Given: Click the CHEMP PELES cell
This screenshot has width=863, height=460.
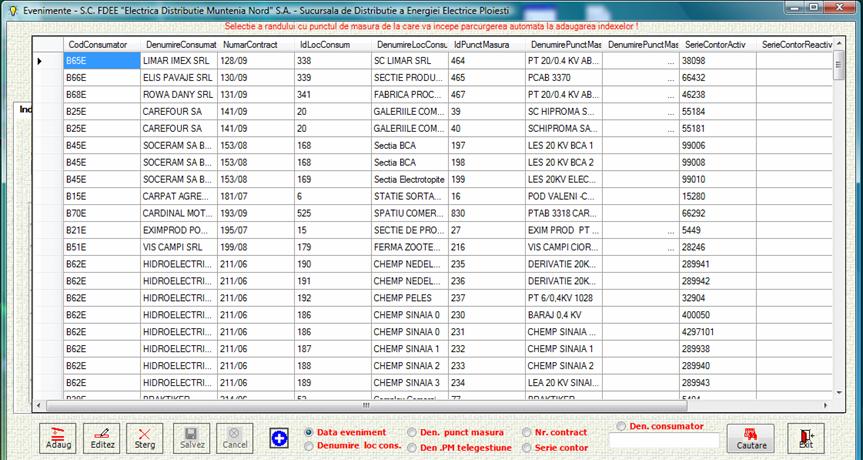Looking at the screenshot, I should coord(410,298).
